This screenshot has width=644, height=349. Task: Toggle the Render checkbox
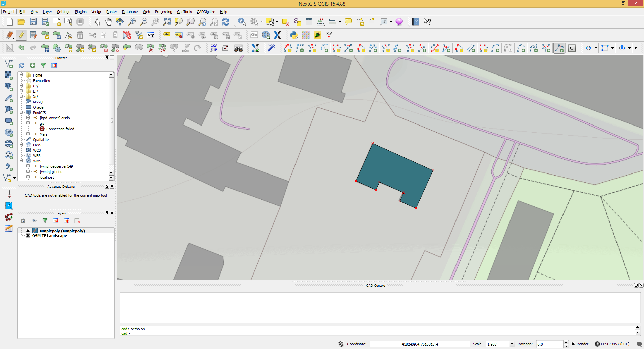click(573, 344)
